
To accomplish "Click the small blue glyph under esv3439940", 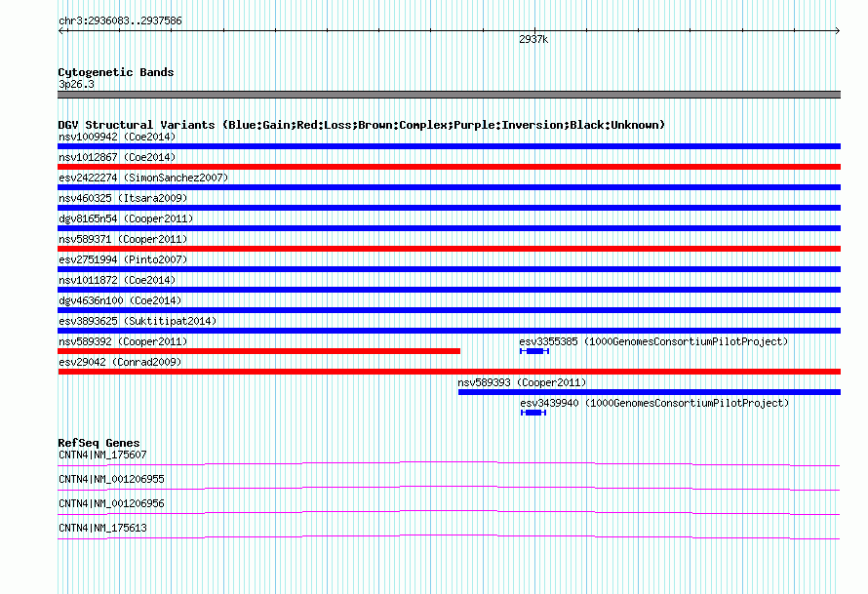I will pyautogui.click(x=533, y=413).
